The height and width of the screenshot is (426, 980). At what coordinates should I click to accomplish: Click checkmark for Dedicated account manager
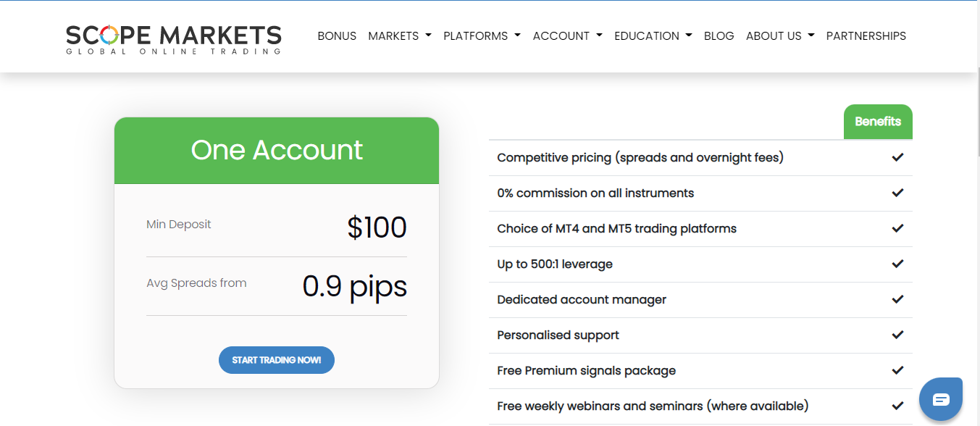897,299
